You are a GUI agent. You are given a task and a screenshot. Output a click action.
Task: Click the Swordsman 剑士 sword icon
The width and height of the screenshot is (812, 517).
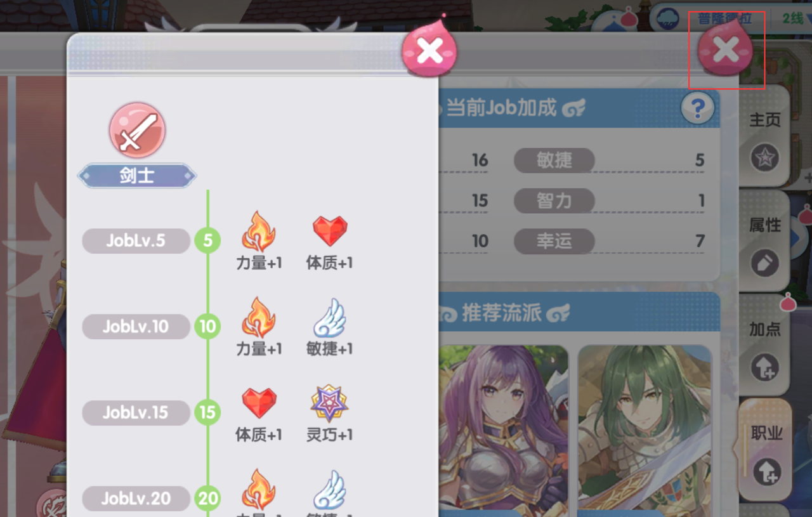point(137,130)
